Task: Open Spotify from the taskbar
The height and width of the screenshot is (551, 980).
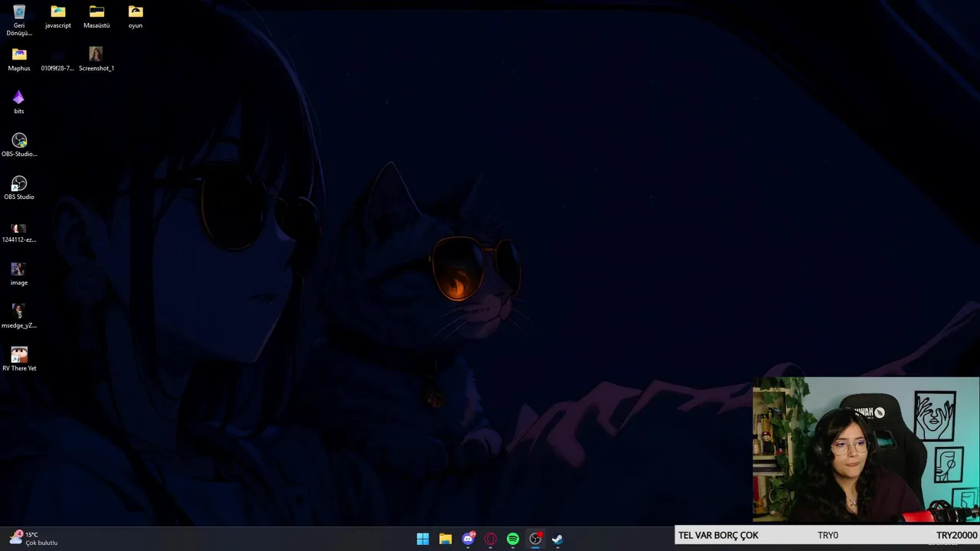Action: (513, 539)
